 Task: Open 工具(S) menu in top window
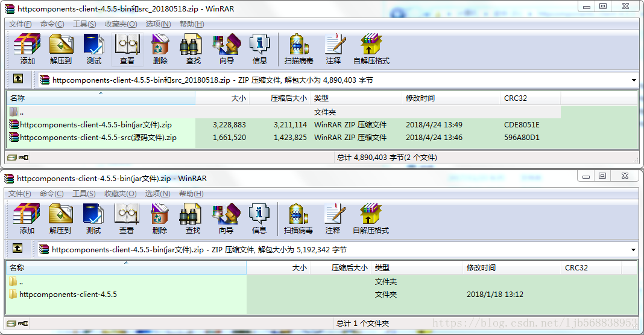coord(84,24)
